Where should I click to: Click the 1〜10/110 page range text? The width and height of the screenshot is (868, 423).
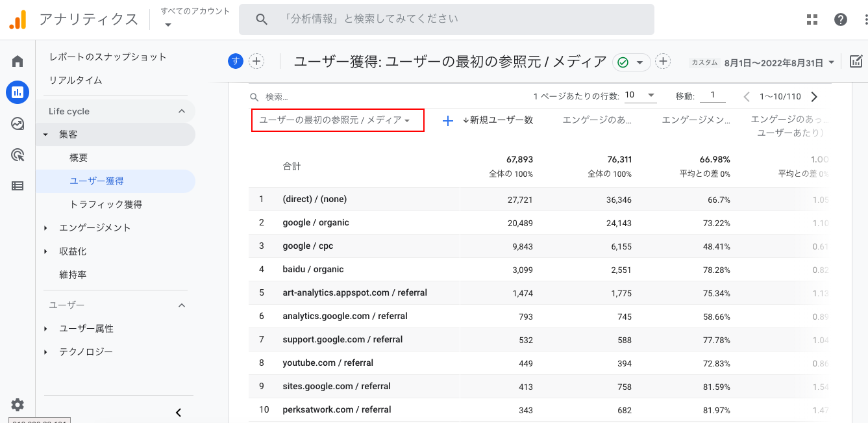click(780, 97)
